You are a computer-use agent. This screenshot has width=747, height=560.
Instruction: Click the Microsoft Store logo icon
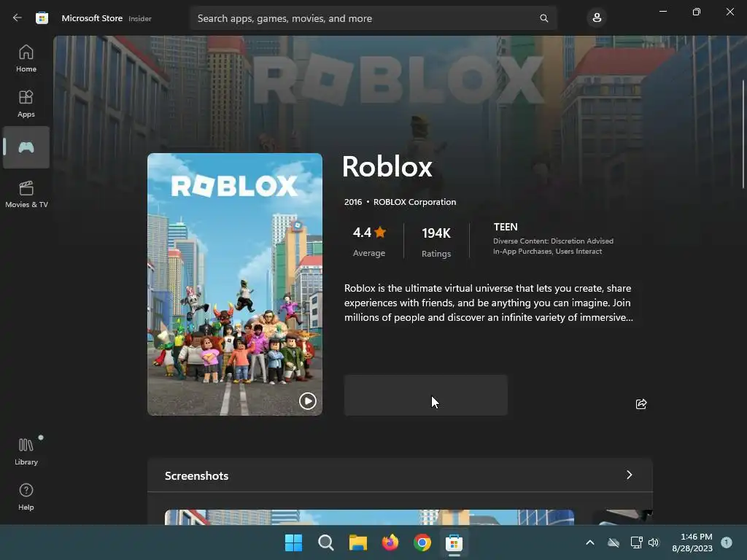pyautogui.click(x=42, y=18)
